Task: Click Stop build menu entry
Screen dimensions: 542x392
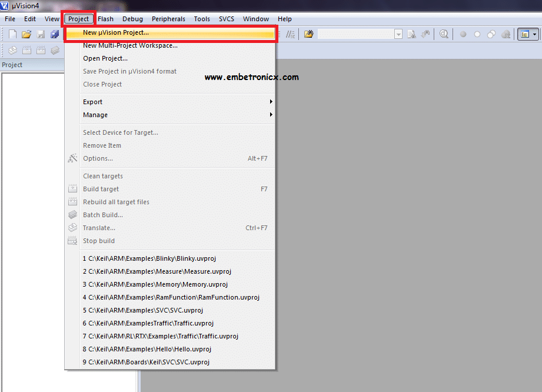Action: pyautogui.click(x=171, y=241)
